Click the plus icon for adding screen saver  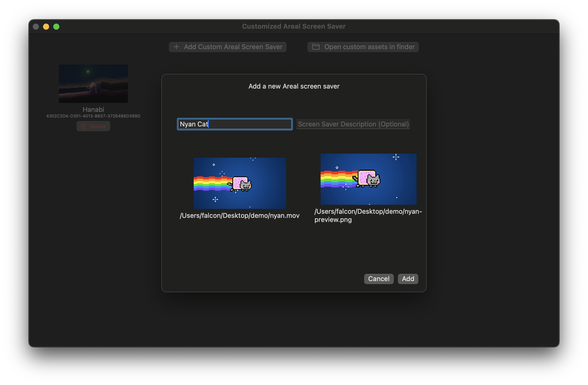pyautogui.click(x=176, y=47)
